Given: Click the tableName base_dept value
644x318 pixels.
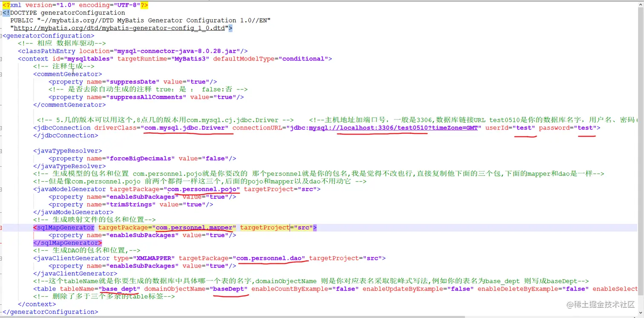Looking at the screenshot, I should [x=120, y=289].
